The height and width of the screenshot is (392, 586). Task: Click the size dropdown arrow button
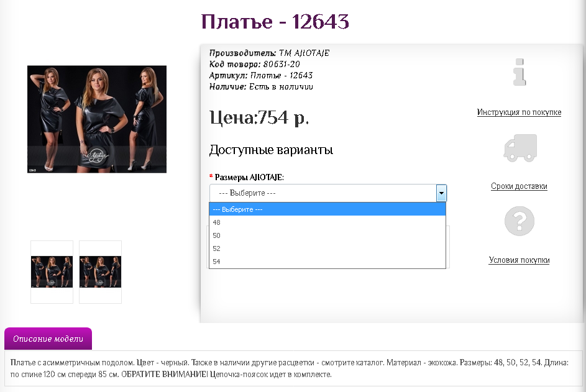(441, 193)
